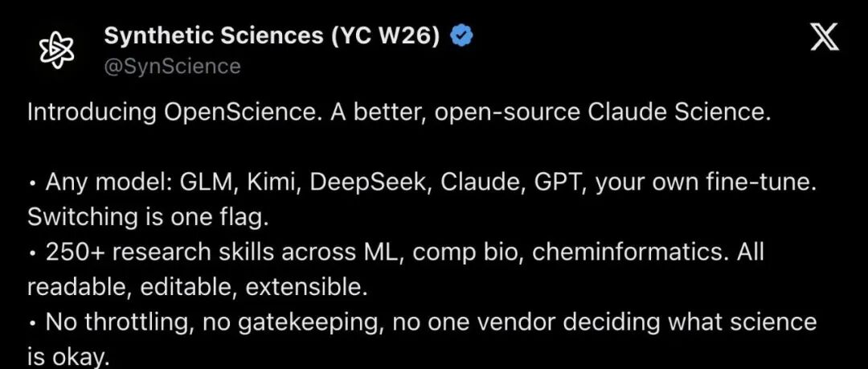
Task: Visit the @SynScience handle
Action: [x=172, y=67]
